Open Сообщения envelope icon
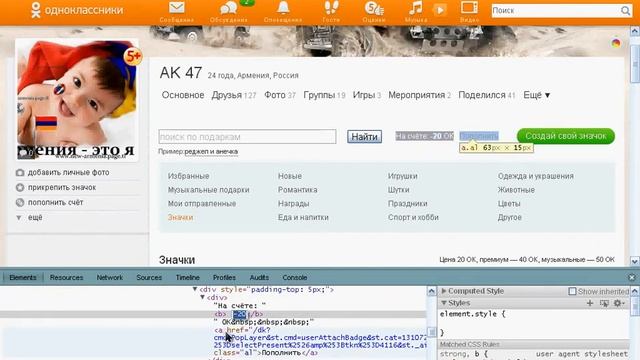Screen dimensions: 640x360 [177, 8]
